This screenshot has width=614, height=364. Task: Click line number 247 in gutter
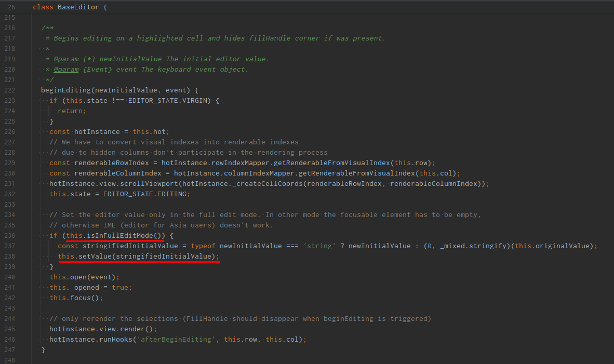point(10,350)
